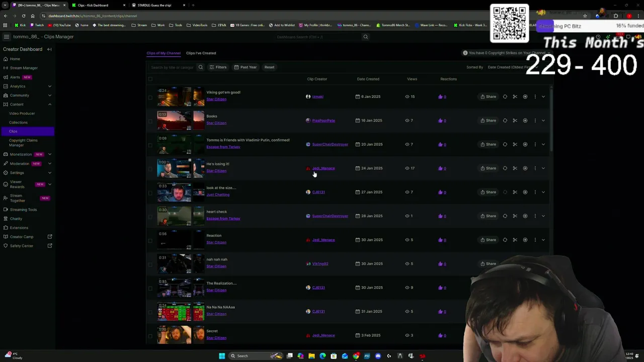Click thumbs-up reactions icon for Books clip
644x362 pixels.
click(x=440, y=121)
